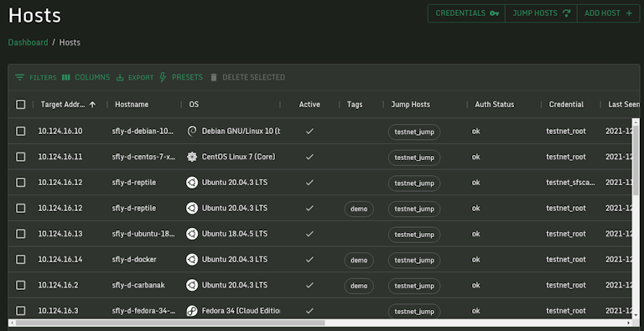
Task: Open the Columns chooser
Action: 86,77
